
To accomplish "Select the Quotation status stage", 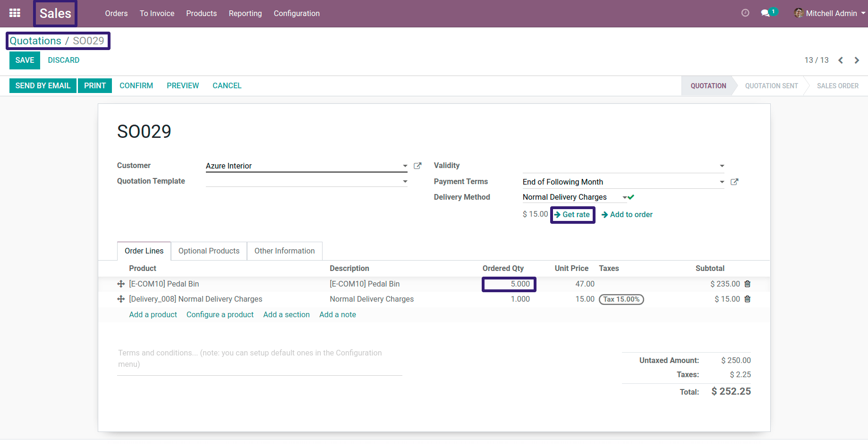I will (708, 86).
